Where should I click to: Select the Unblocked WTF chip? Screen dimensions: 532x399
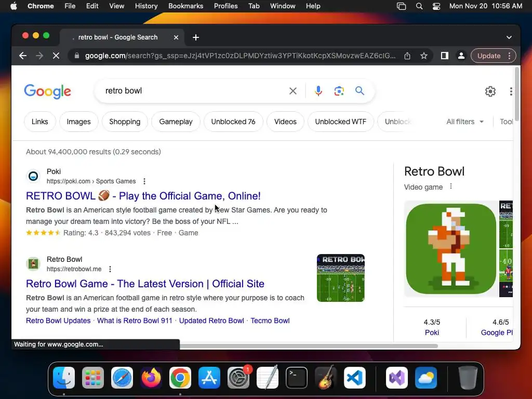pos(341,122)
